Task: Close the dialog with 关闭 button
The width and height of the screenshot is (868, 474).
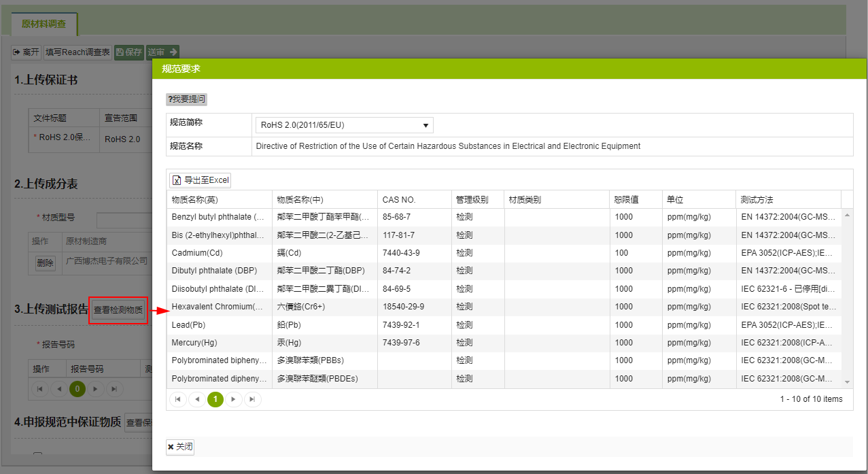Action: (x=180, y=447)
